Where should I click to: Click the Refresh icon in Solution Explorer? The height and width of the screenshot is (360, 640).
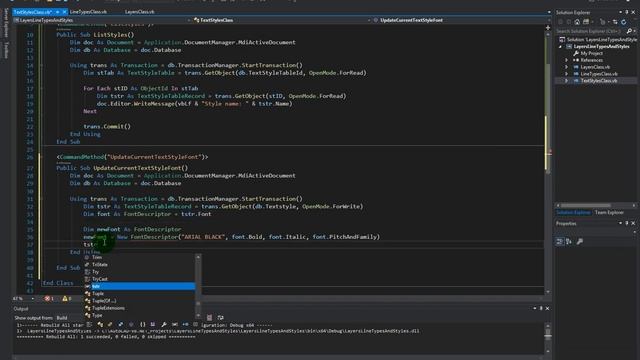pos(624,22)
